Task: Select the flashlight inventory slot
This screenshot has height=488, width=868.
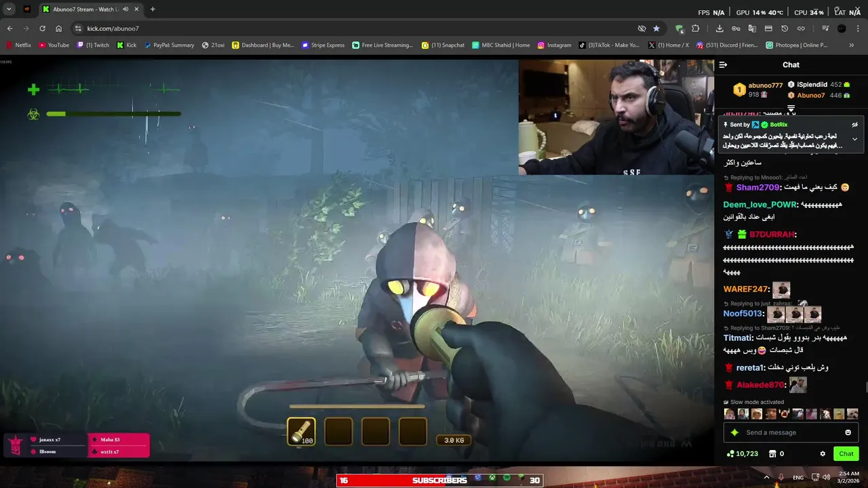Action: tap(301, 431)
